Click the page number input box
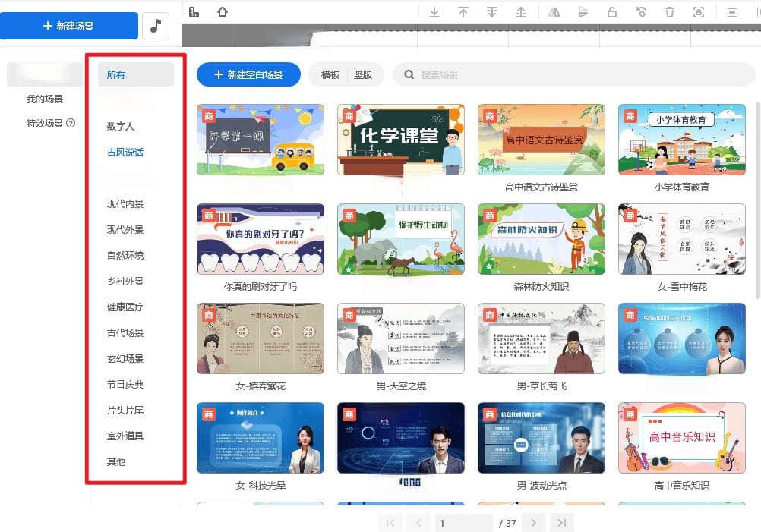Image resolution: width=761 pixels, height=532 pixels. click(x=464, y=523)
